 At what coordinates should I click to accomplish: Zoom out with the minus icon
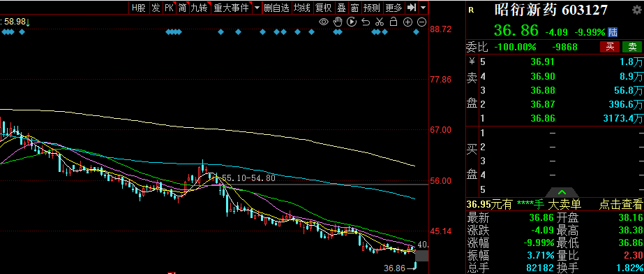pyautogui.click(x=422, y=22)
